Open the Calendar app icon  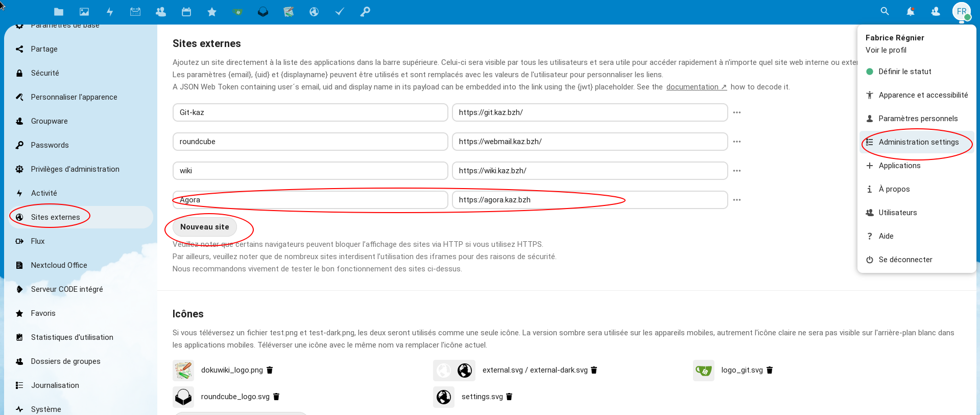pyautogui.click(x=186, y=12)
